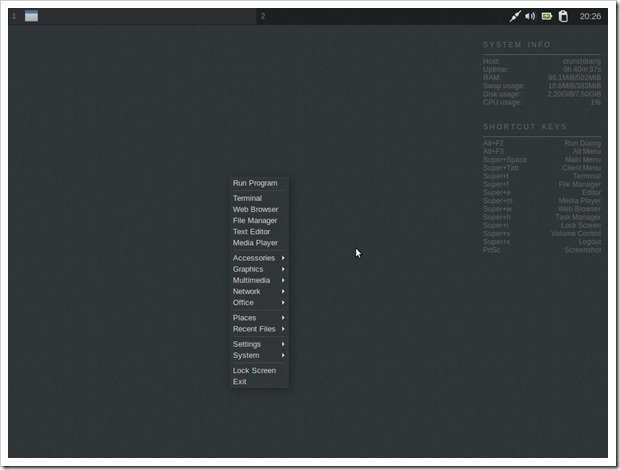
Task: Click the 'Uptime:' label
Action: coord(495,69)
